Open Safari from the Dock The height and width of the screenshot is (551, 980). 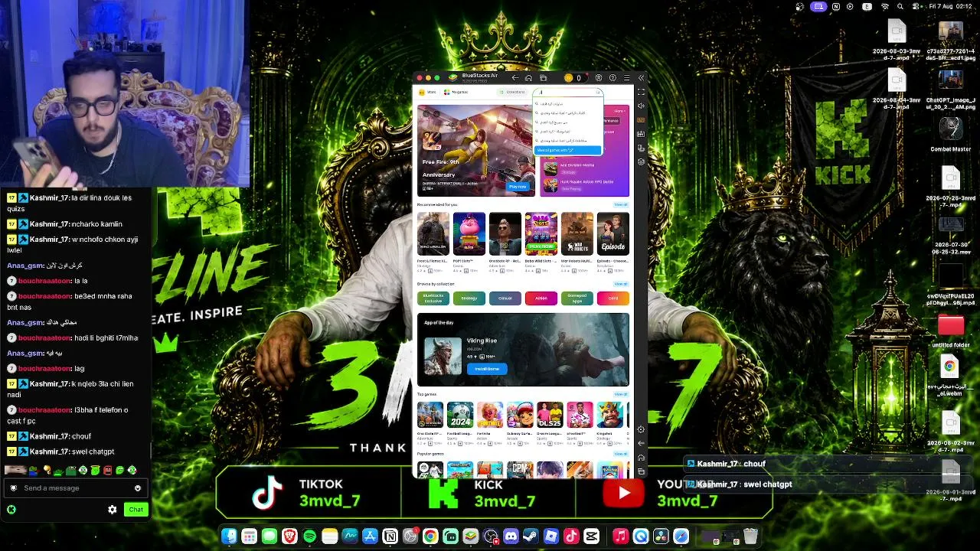coord(681,536)
